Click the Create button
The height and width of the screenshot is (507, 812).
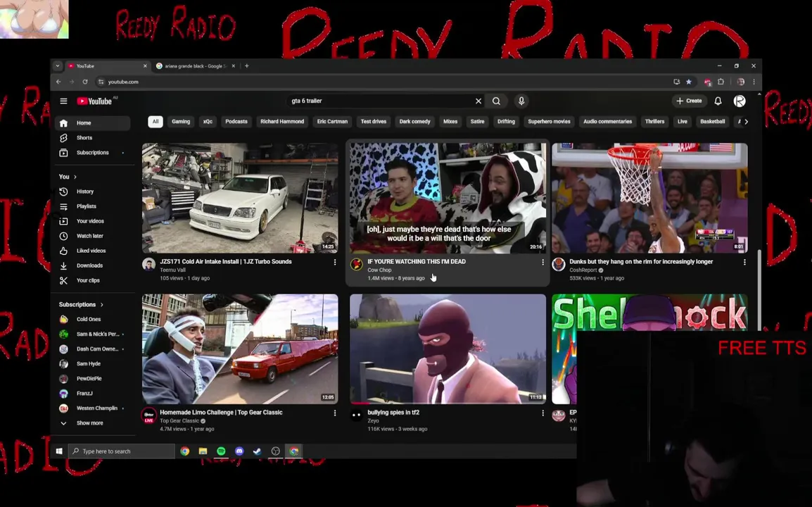click(x=690, y=101)
